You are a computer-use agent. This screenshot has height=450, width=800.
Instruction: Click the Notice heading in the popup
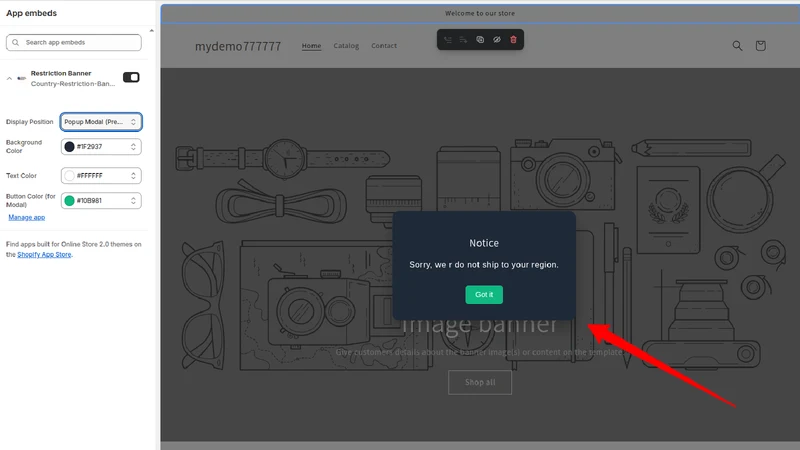coord(484,243)
